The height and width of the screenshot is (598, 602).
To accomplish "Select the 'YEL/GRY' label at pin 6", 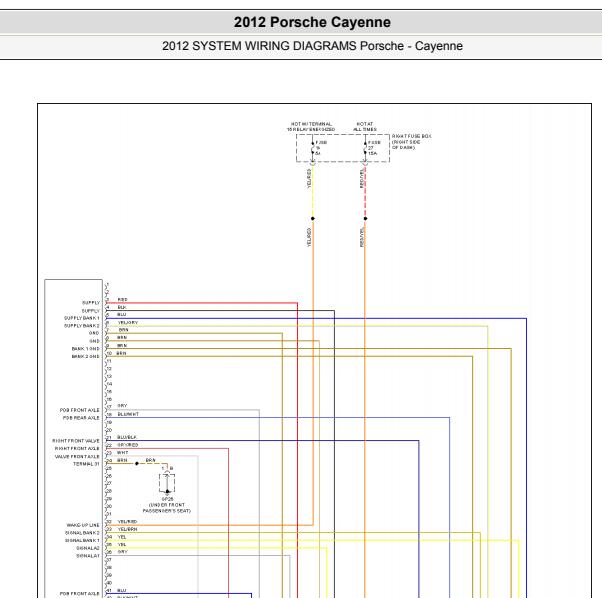I will click(x=128, y=322).
